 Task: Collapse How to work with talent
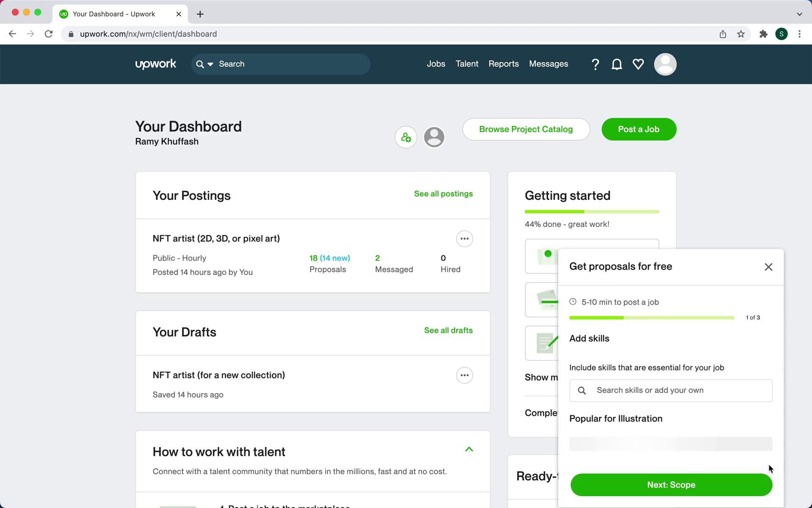click(469, 450)
